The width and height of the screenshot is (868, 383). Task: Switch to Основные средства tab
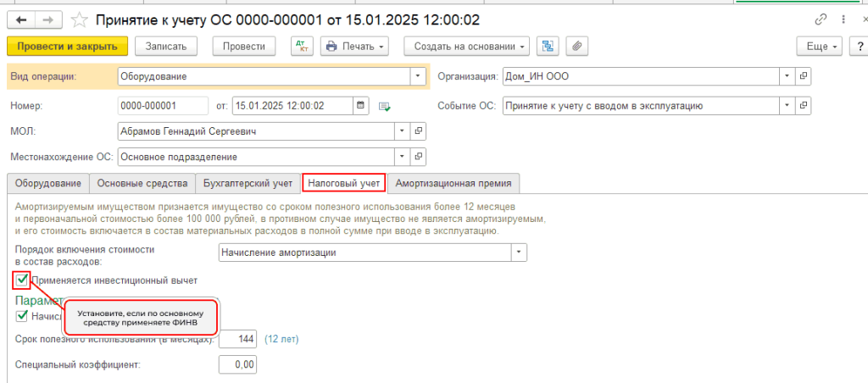pyautogui.click(x=142, y=183)
